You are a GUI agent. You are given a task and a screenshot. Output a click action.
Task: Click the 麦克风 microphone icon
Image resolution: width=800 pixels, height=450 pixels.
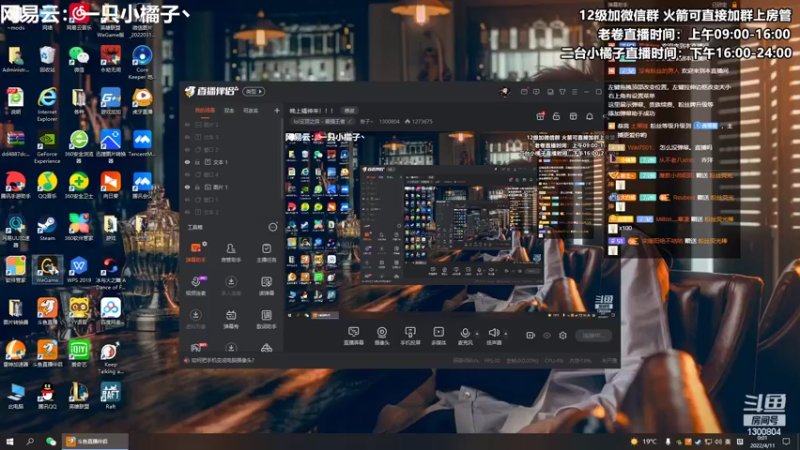coord(465,333)
